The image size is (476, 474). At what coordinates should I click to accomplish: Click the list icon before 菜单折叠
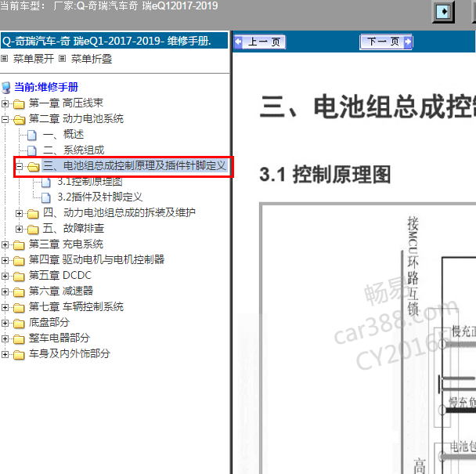click(x=62, y=58)
